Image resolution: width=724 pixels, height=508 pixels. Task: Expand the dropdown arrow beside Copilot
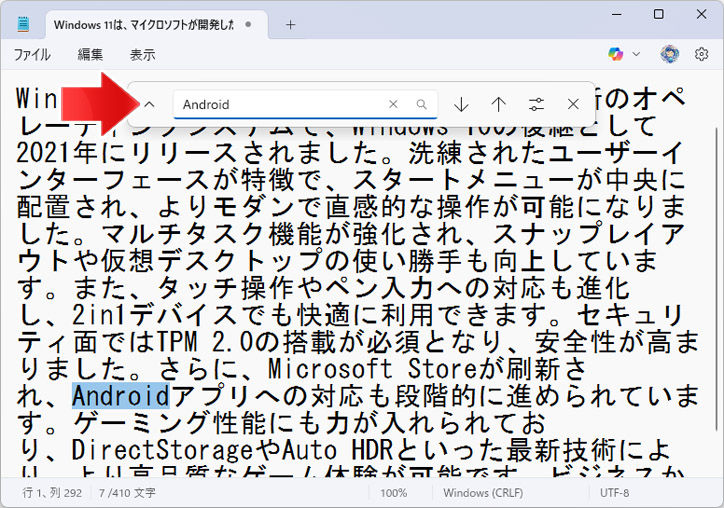(636, 54)
